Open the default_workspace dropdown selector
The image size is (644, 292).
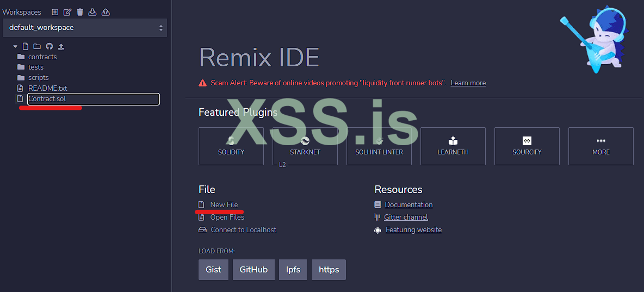85,28
